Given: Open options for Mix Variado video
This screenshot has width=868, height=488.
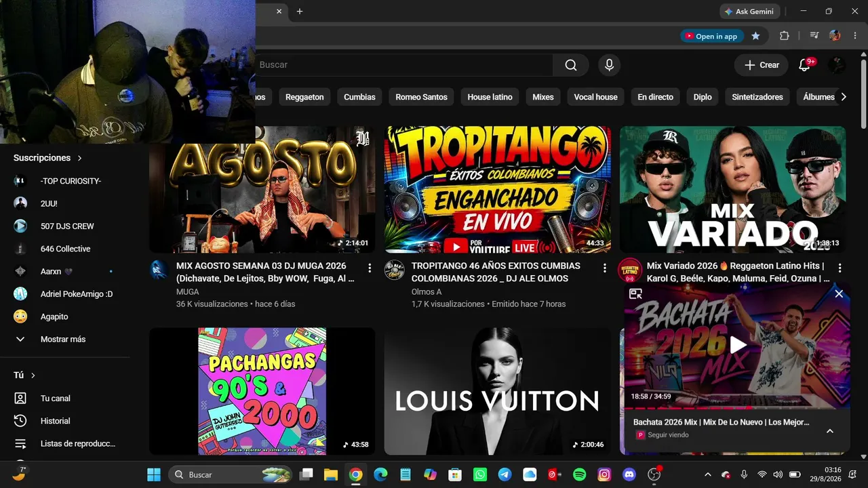Looking at the screenshot, I should click(840, 268).
